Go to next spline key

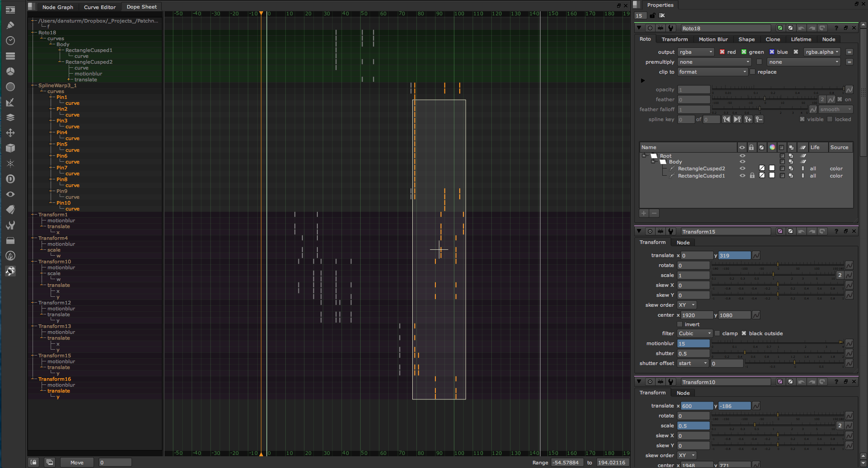(737, 119)
